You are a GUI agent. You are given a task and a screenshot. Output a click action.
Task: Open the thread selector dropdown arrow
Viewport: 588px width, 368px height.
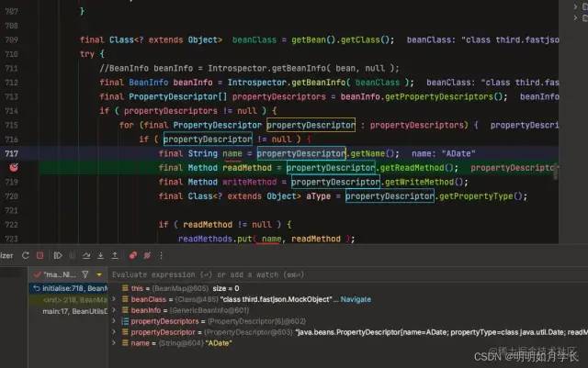point(99,274)
